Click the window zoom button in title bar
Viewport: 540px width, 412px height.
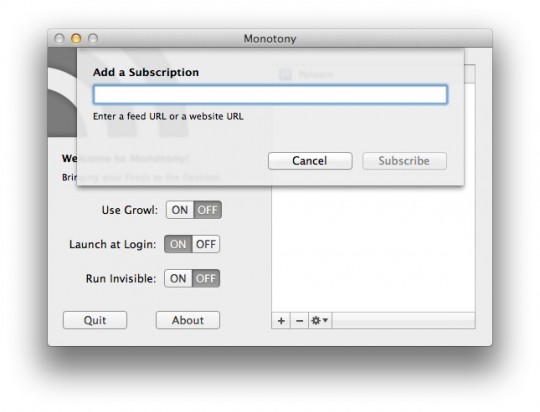(93, 38)
